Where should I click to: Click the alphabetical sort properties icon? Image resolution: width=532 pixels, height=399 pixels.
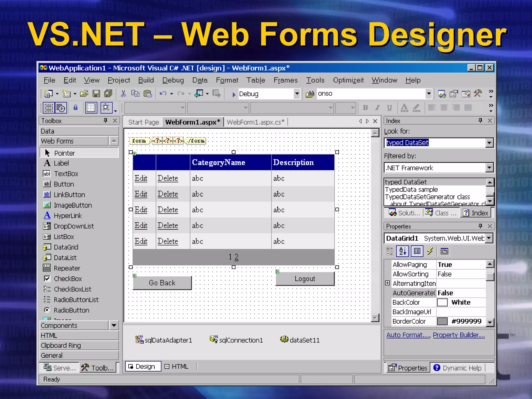point(403,251)
